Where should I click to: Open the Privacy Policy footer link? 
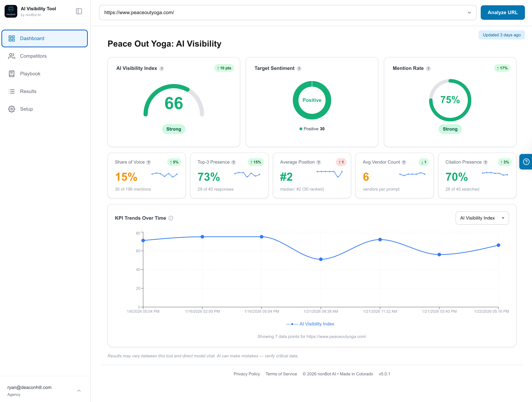click(x=246, y=374)
